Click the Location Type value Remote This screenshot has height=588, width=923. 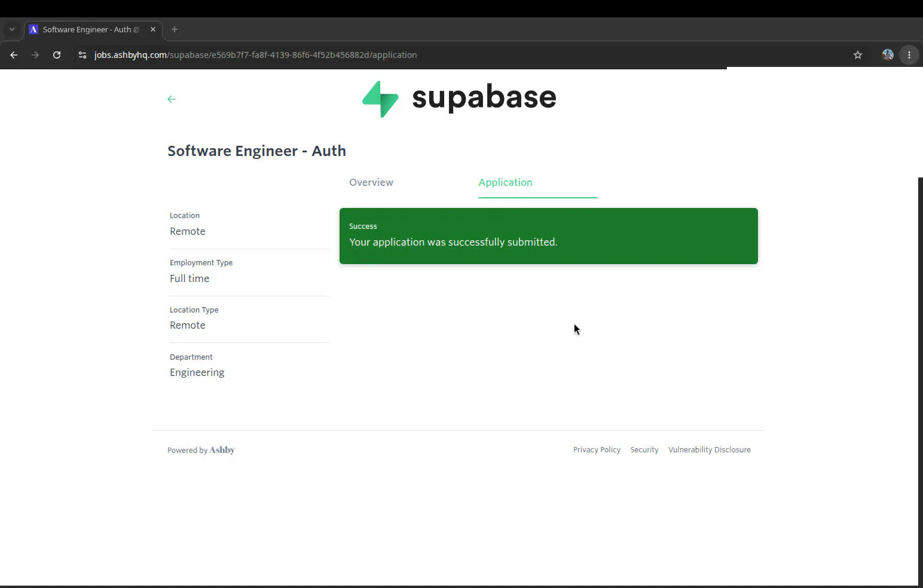click(x=188, y=325)
